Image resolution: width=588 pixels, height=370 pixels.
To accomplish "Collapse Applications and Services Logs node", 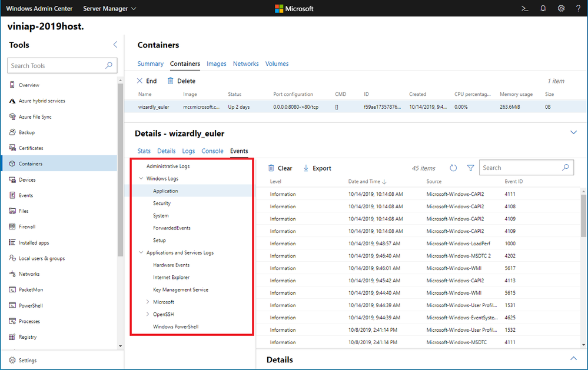I will (x=141, y=253).
